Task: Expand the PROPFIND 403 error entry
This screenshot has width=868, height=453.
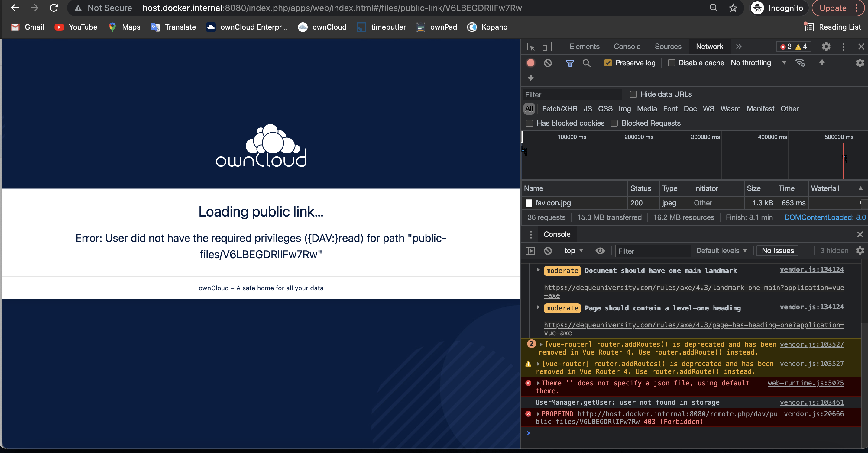Action: point(538,414)
